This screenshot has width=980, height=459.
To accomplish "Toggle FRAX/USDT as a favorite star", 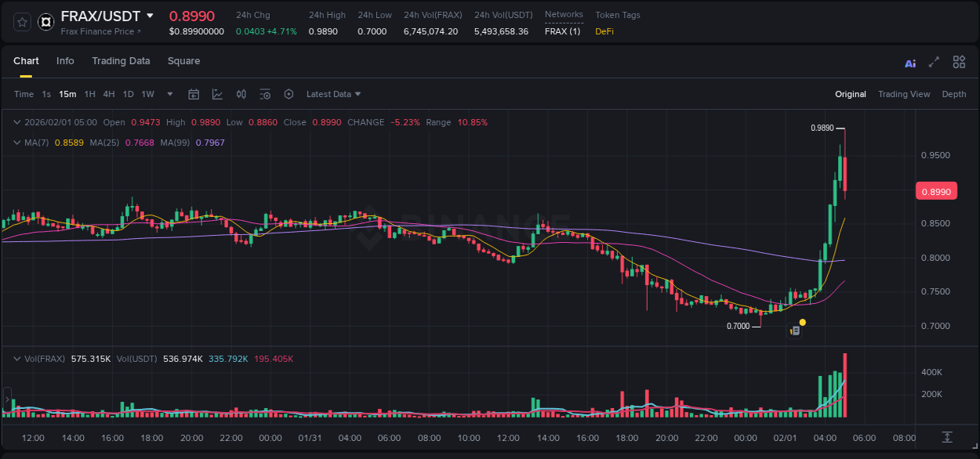I will click(21, 22).
